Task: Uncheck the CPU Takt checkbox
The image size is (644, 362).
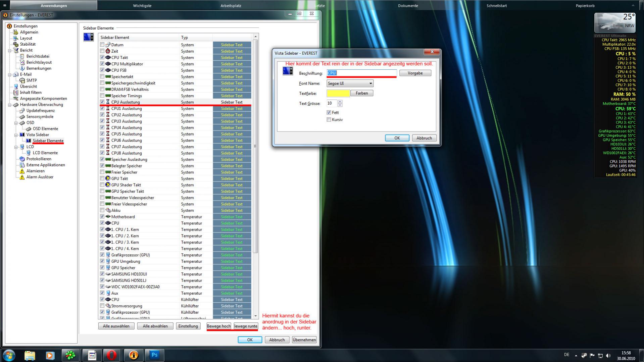Action: click(x=102, y=57)
